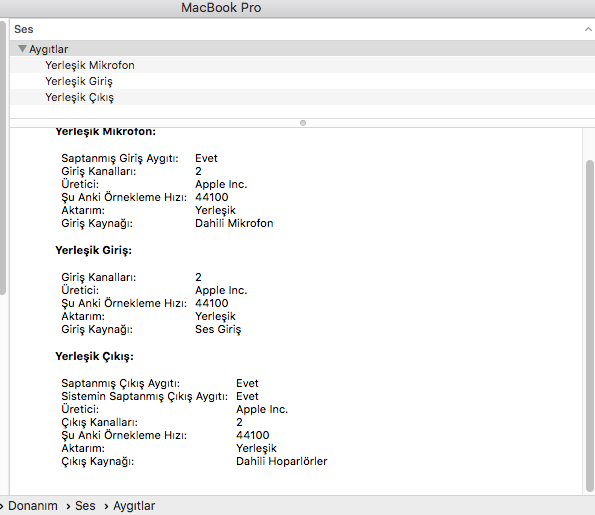Viewport: 595px width, 515px height.
Task: Click the details pane vertical scrollbar
Action: (590, 326)
